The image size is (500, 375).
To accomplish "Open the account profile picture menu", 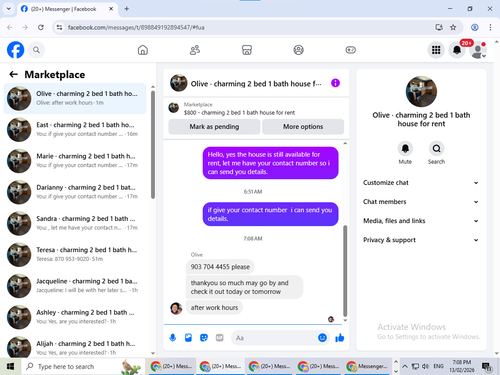I will (478, 50).
